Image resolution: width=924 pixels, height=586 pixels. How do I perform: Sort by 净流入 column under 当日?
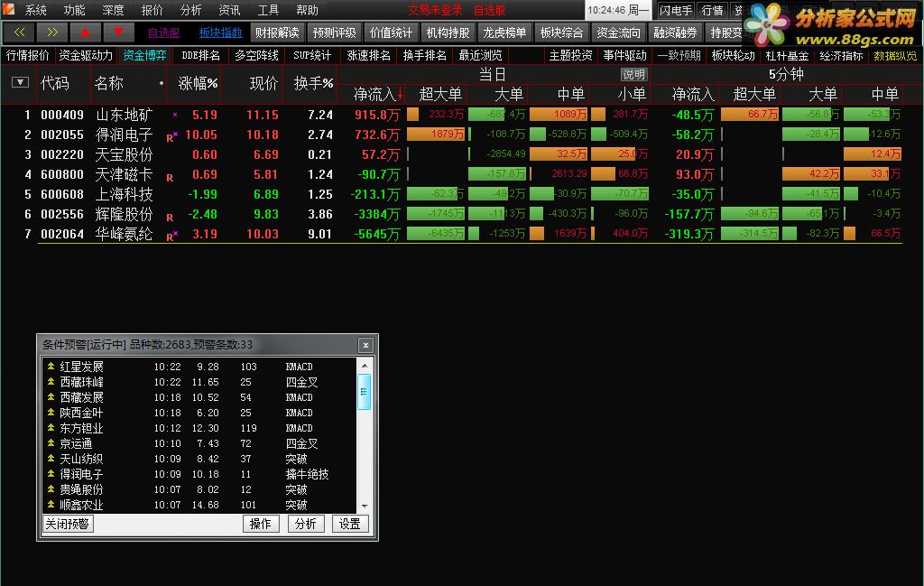[374, 94]
